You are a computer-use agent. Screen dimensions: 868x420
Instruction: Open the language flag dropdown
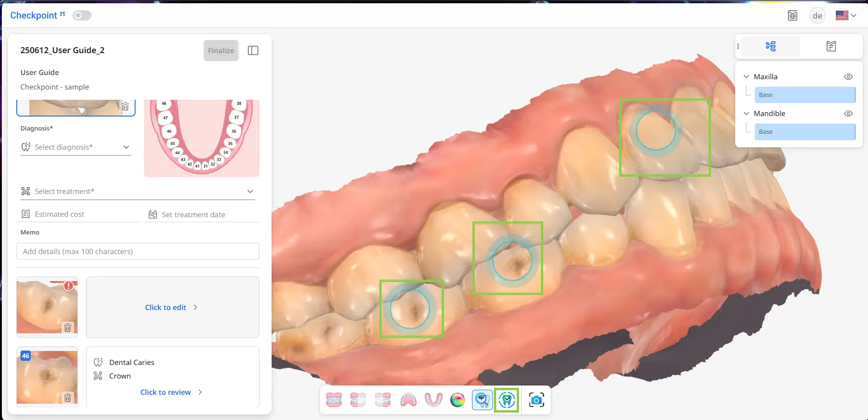[x=846, y=15]
